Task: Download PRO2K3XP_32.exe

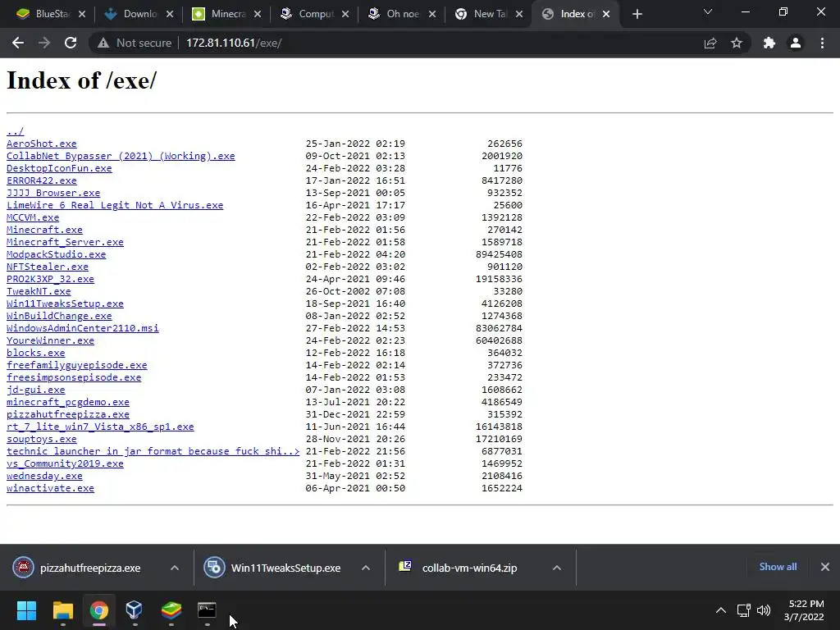Action: [50, 279]
